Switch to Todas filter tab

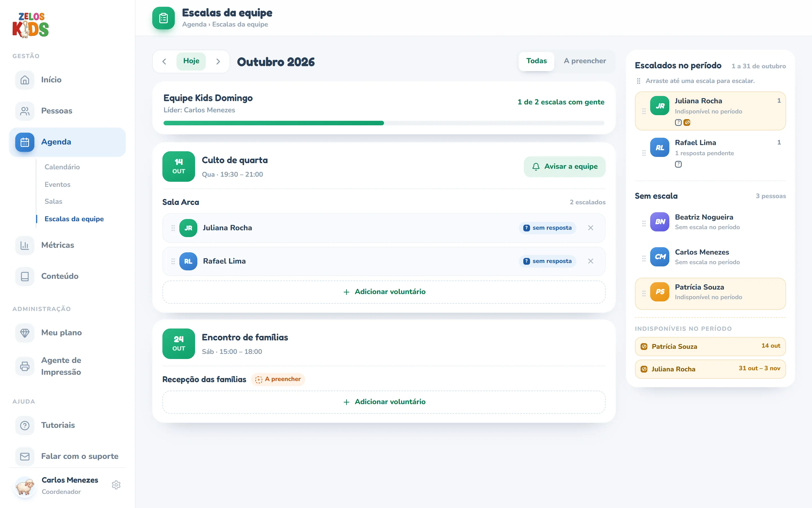(x=536, y=61)
